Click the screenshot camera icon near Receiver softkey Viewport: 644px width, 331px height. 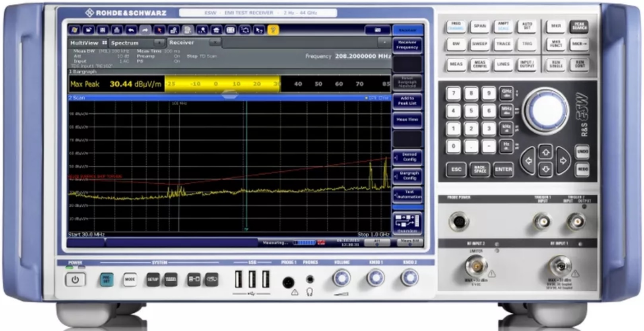[378, 30]
